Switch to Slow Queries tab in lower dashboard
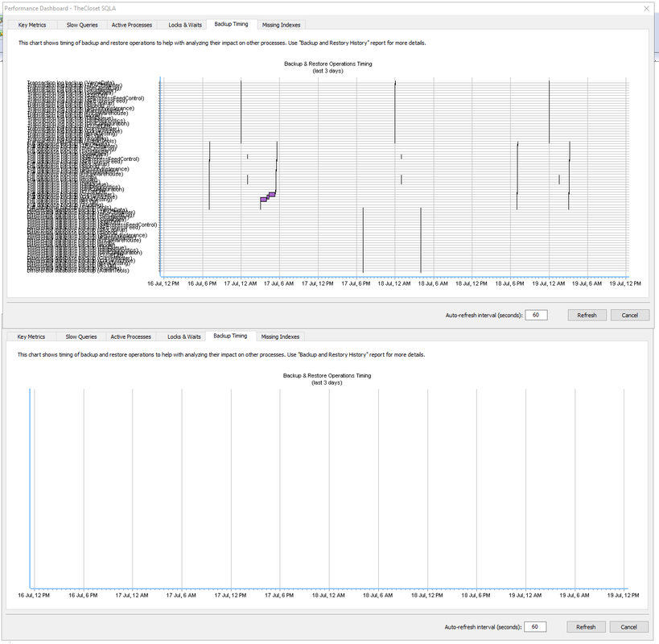 click(x=81, y=336)
